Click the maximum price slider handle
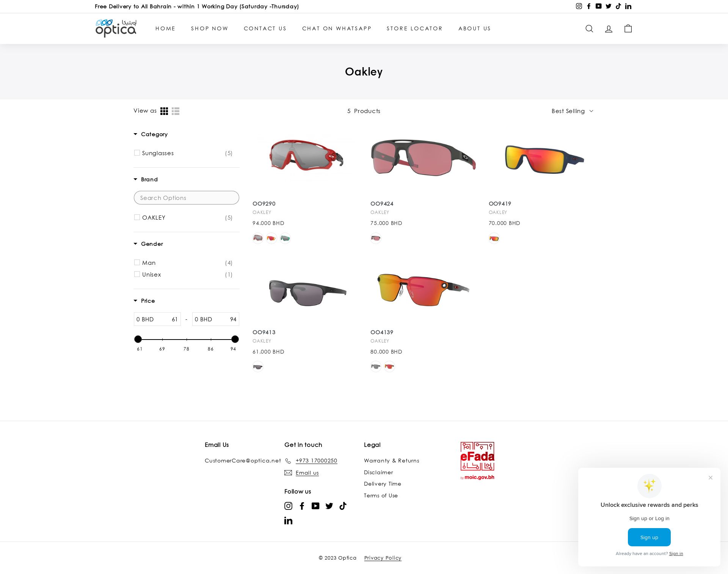Viewport: 728px width, 574px height. tap(235, 339)
